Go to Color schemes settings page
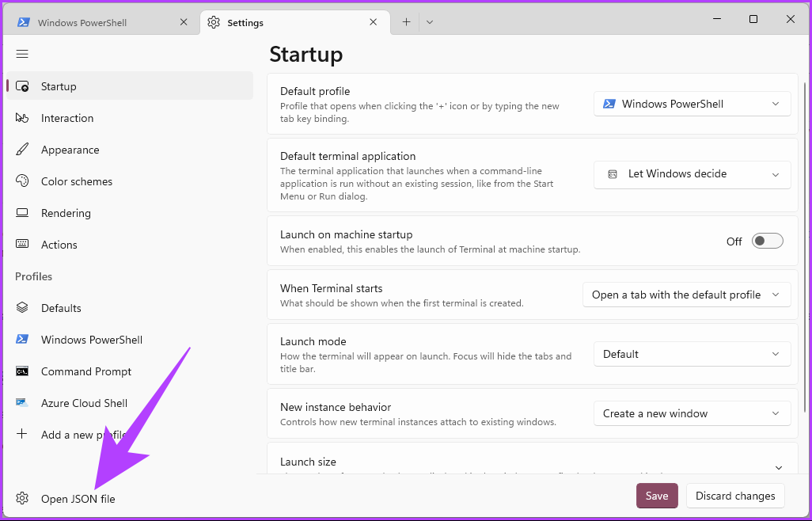Screen dimensions: 812x521 (x=130, y=181)
